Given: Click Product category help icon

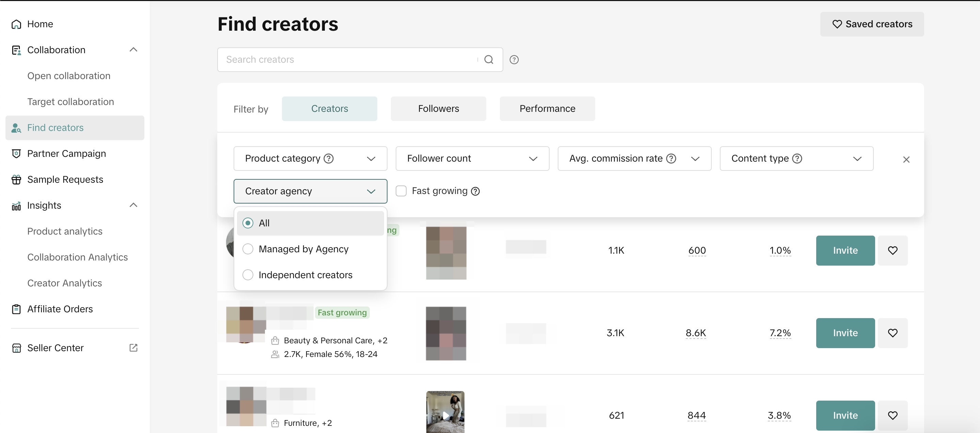Looking at the screenshot, I should point(328,159).
